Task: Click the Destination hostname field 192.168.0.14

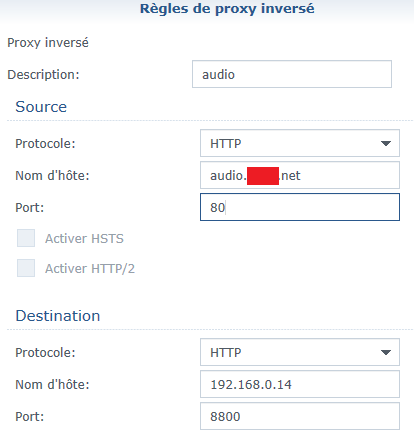Action: click(300, 384)
